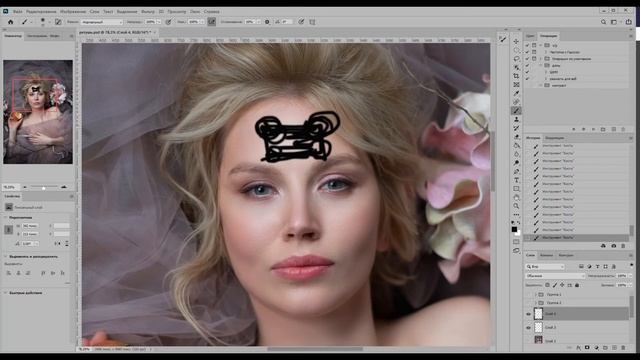
Task: Expand Группа 2 layer group
Action: (x=536, y=303)
